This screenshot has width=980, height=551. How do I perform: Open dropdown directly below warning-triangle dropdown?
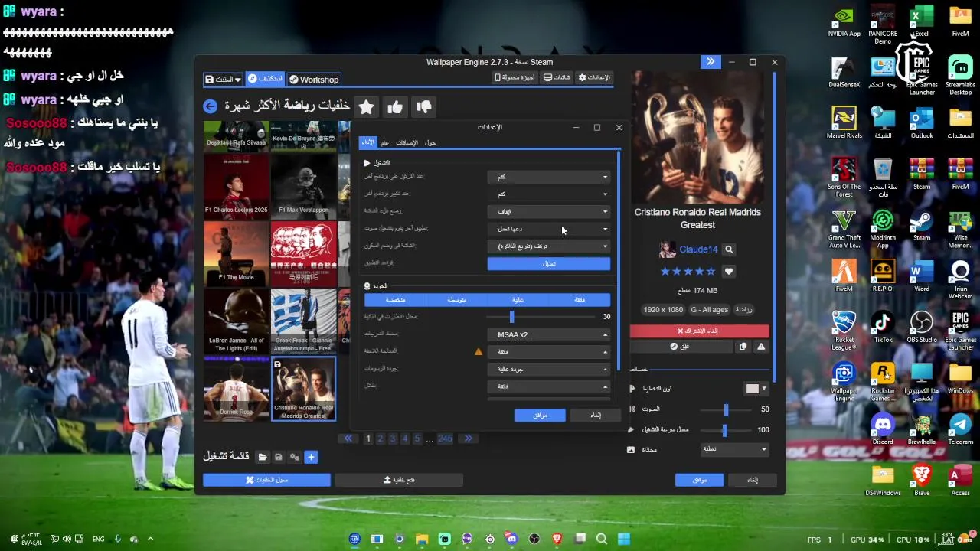pos(549,370)
